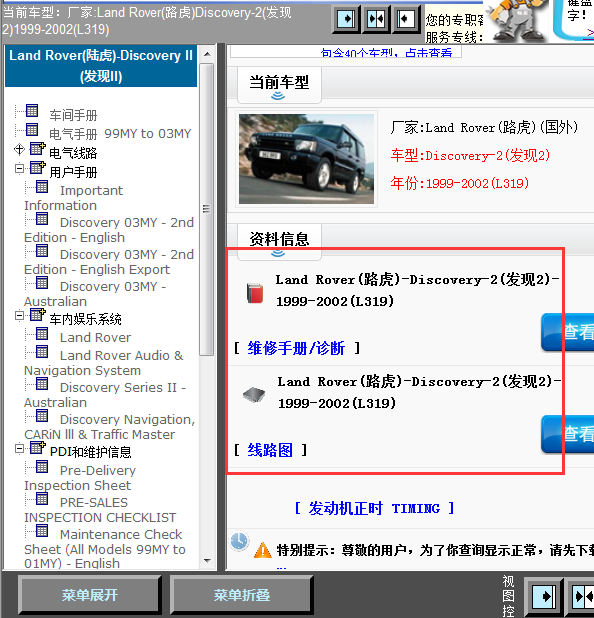
Task: Click the table icon beside Important Information
Action: click(x=42, y=187)
